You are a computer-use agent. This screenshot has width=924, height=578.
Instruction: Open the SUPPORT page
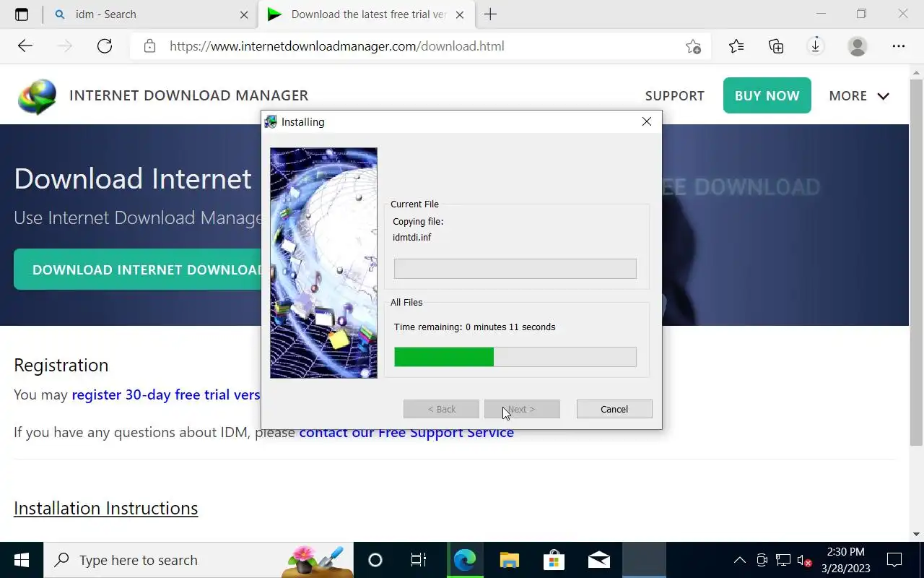coord(675,96)
